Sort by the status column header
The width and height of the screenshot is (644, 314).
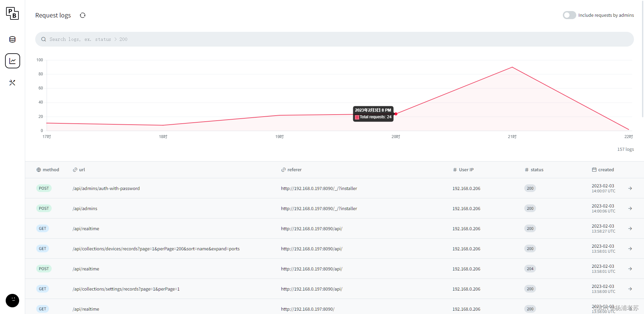coord(534,170)
